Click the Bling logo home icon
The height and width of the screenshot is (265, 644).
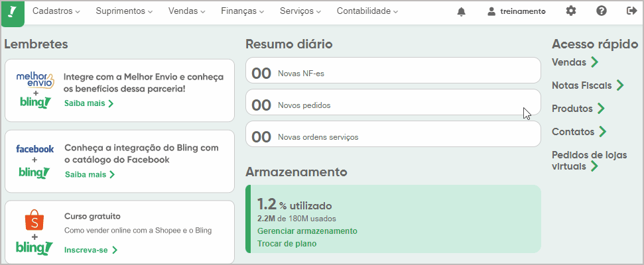click(13, 13)
